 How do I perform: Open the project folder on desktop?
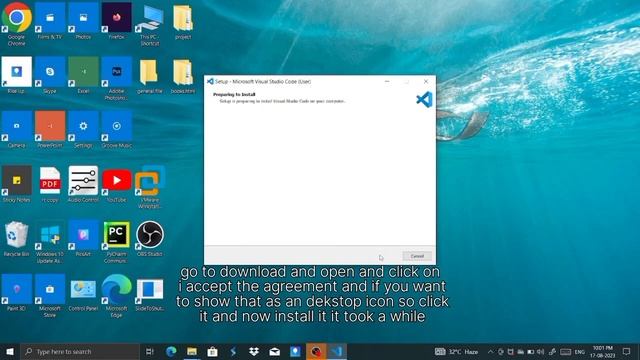click(x=183, y=21)
